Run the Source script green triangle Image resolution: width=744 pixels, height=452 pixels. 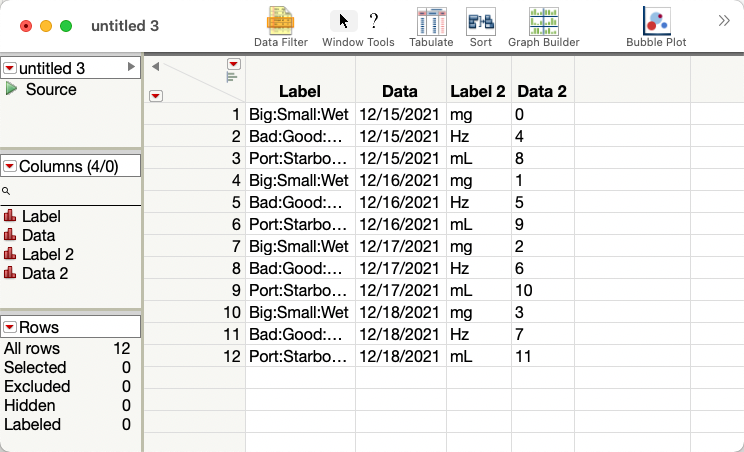(x=12, y=89)
